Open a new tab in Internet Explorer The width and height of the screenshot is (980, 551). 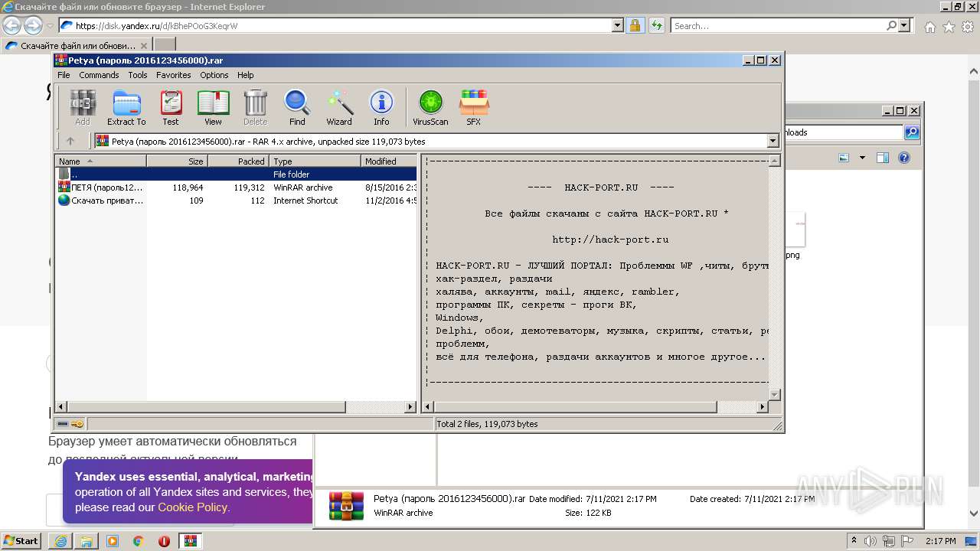[165, 45]
